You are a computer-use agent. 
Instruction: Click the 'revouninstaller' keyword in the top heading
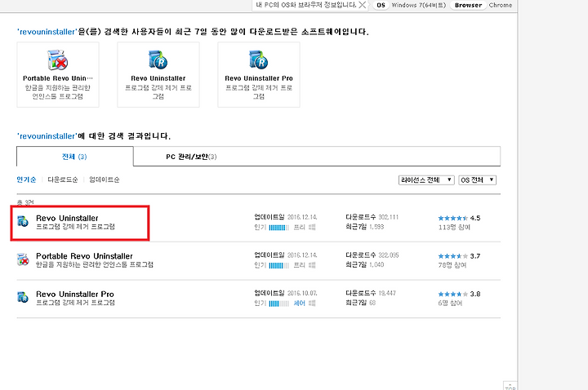47,32
